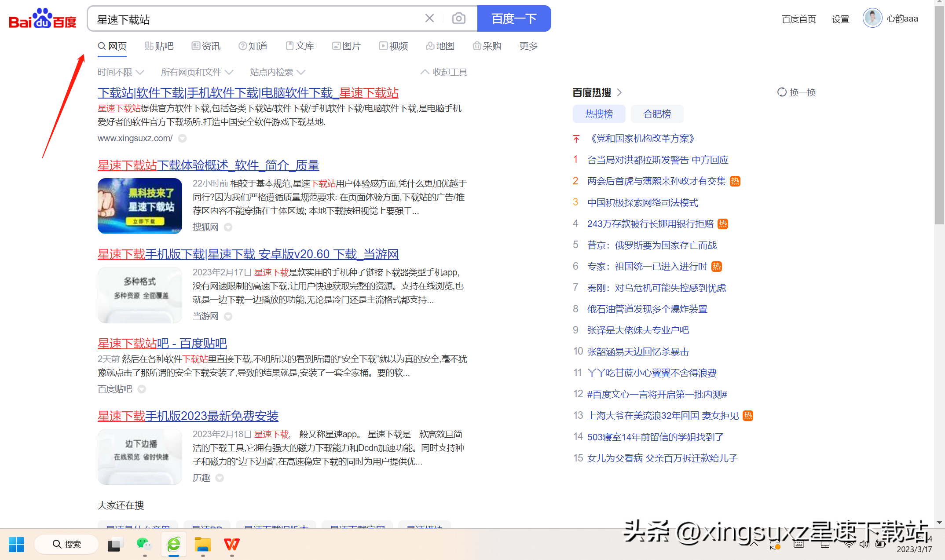The image size is (945, 560).
Task: Expand the 站点内检索 dropdown
Action: coord(277,72)
